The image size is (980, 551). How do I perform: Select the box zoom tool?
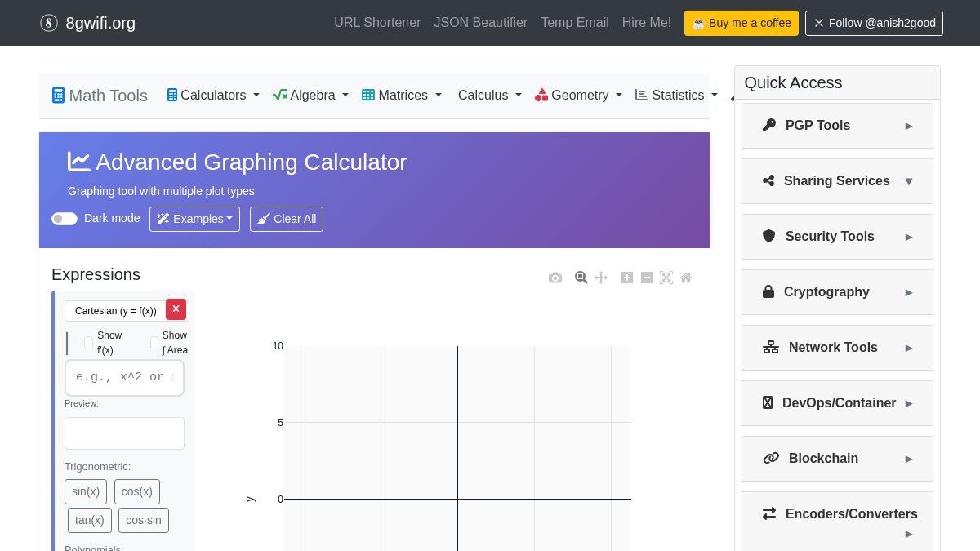[x=581, y=278]
